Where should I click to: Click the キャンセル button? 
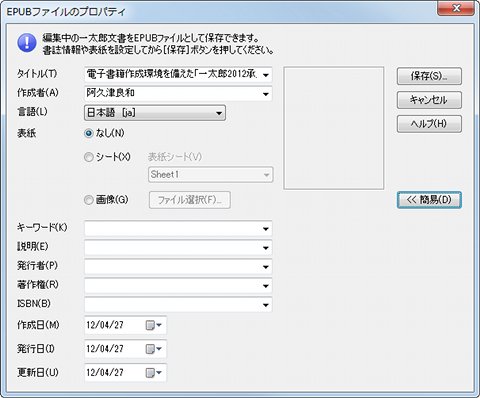[429, 100]
